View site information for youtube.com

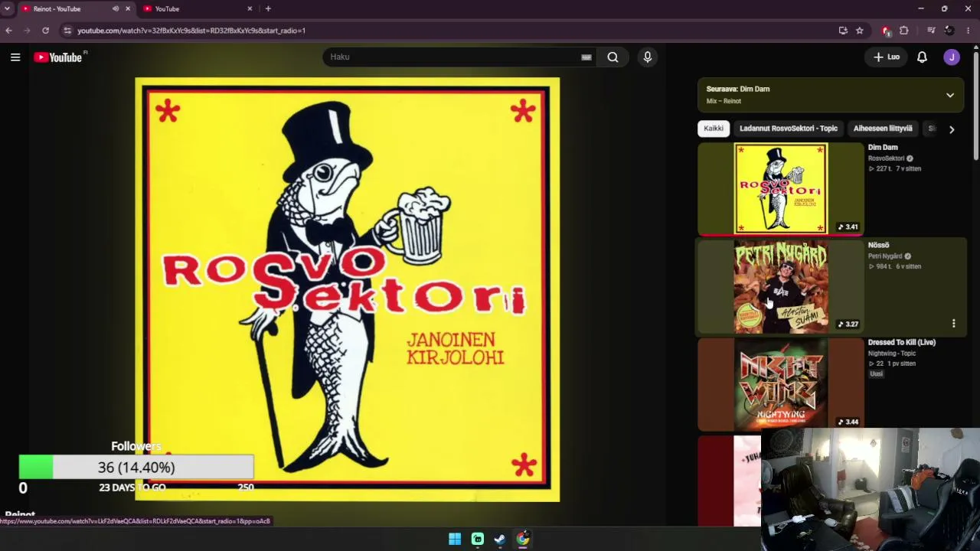point(67,31)
